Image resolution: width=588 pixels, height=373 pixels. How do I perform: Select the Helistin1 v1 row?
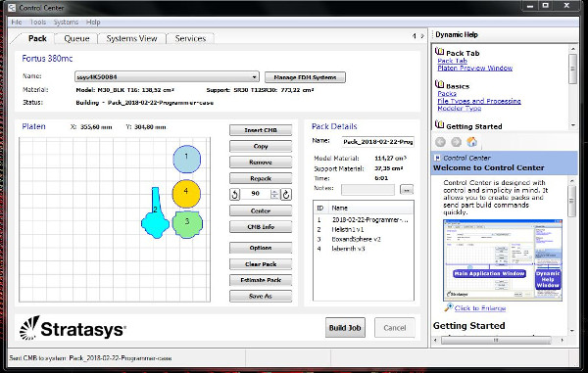(x=364, y=229)
